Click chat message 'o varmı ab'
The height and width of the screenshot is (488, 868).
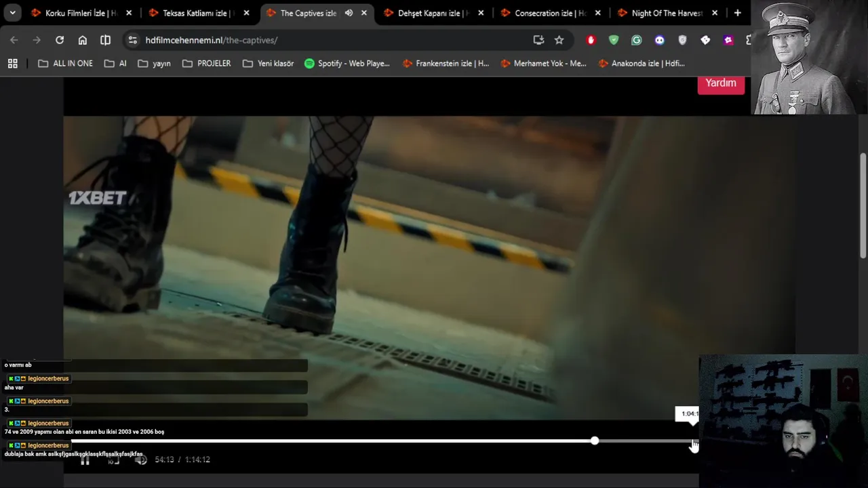18,365
